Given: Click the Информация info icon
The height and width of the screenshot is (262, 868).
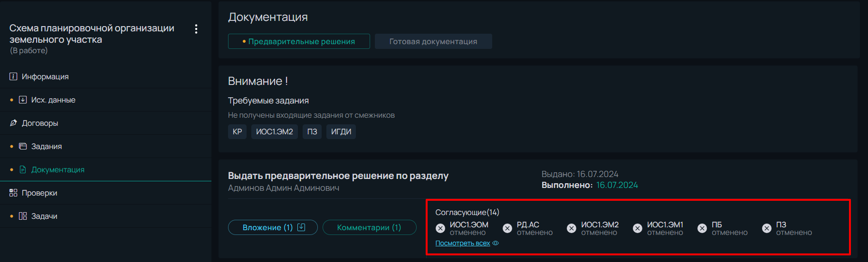Looking at the screenshot, I should [x=13, y=76].
